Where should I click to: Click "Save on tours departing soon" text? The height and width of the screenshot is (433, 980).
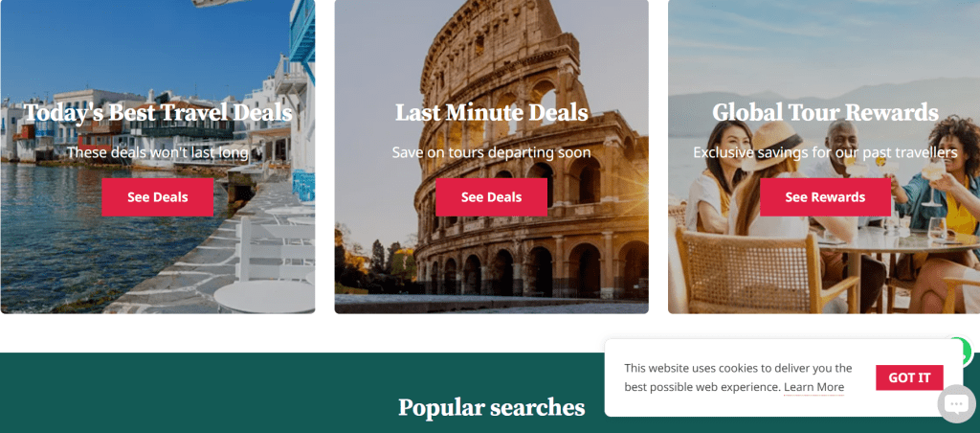491,152
